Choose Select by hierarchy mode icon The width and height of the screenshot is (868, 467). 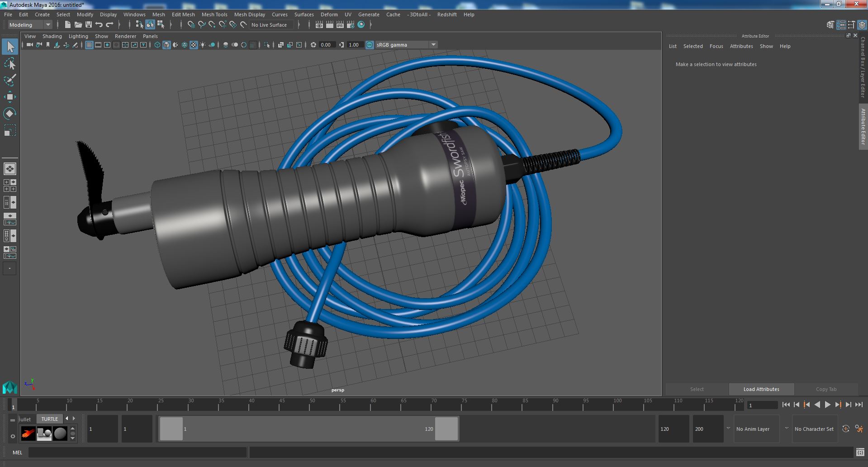tap(139, 25)
